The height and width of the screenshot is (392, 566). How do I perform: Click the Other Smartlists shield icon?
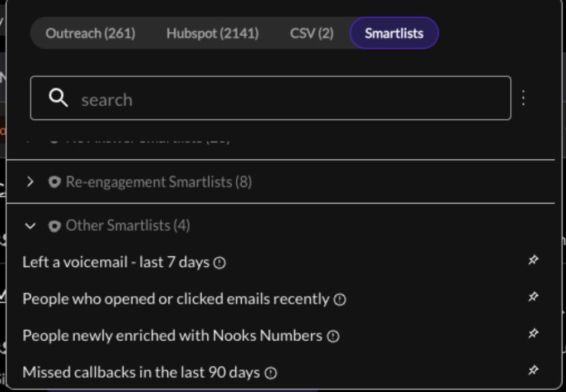coord(55,226)
